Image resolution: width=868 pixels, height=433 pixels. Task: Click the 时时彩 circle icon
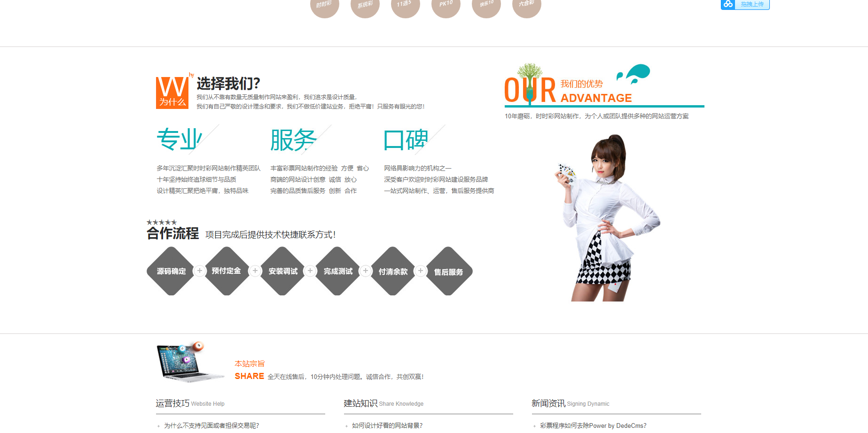click(324, 6)
